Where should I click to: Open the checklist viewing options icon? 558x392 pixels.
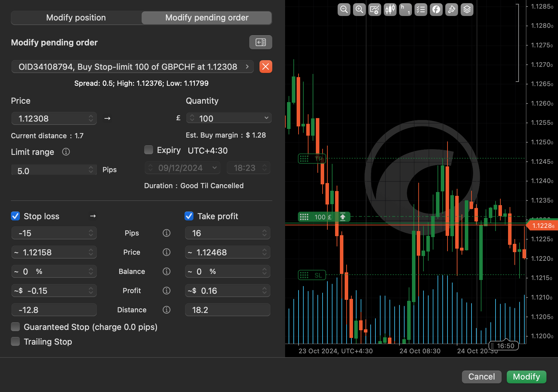click(421, 10)
